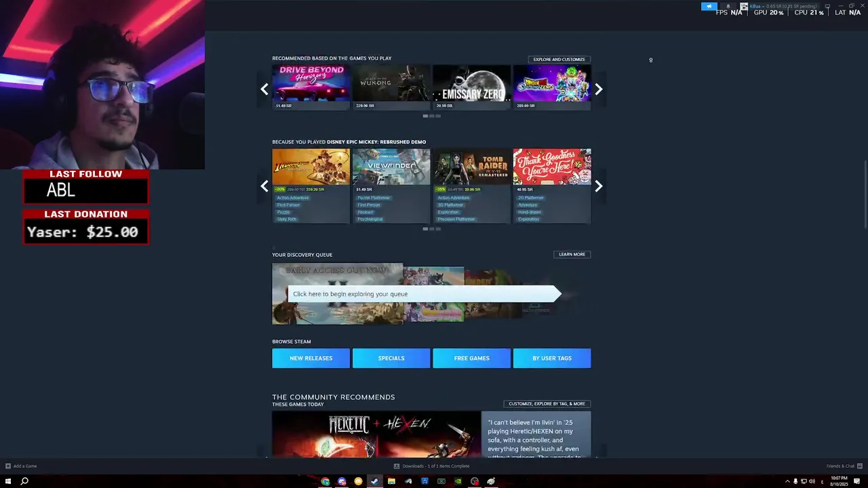Browse New Releases
868x488 pixels.
(311, 358)
